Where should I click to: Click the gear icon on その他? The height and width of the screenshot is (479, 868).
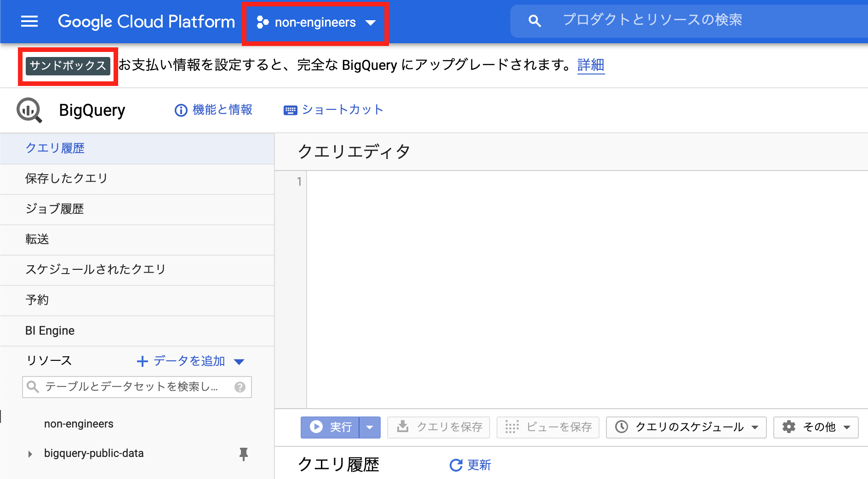coord(789,427)
